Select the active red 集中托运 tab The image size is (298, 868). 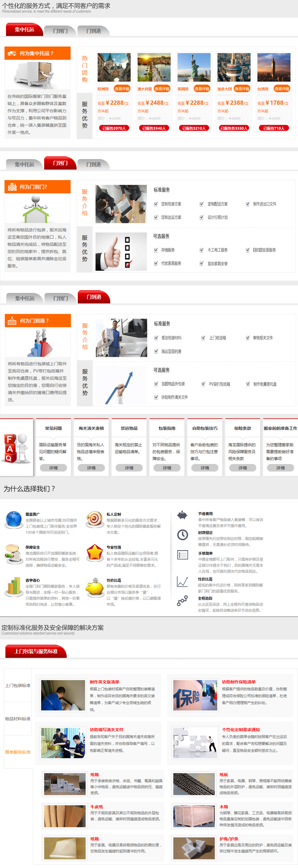24,30
